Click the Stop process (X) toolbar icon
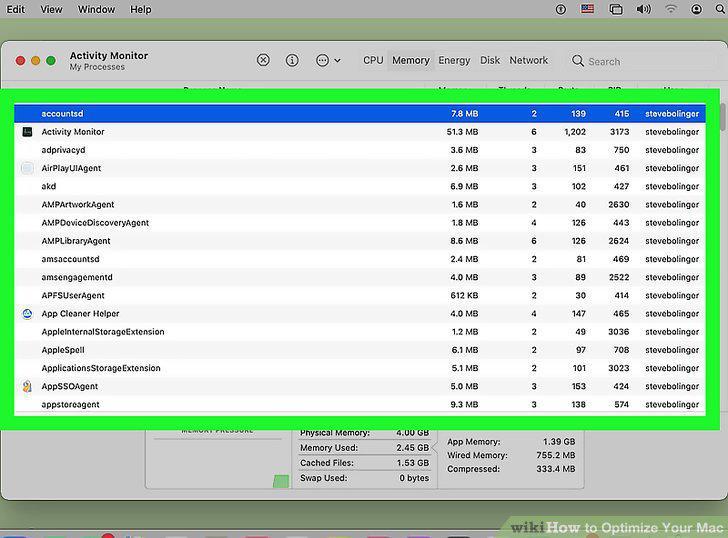This screenshot has height=538, width=728. click(x=263, y=60)
